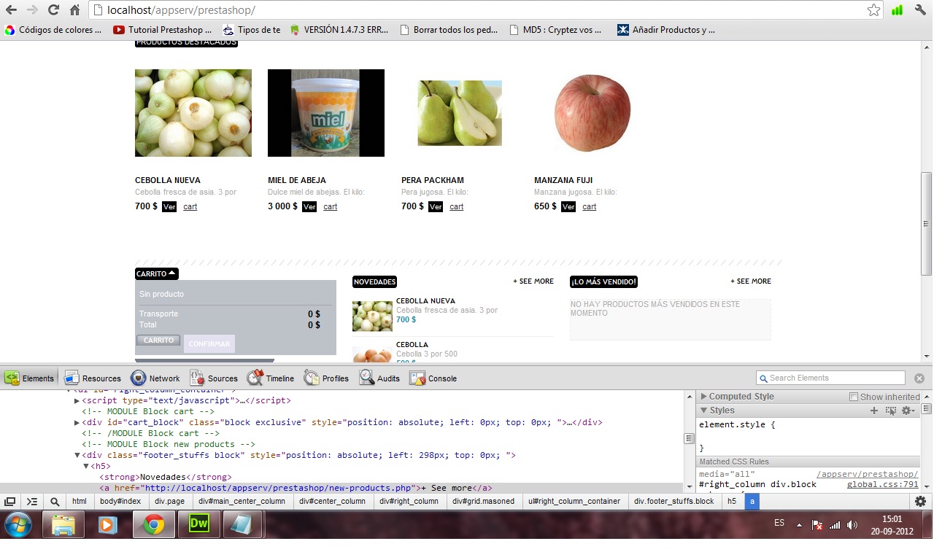Click See More beside Novedades

tap(533, 281)
